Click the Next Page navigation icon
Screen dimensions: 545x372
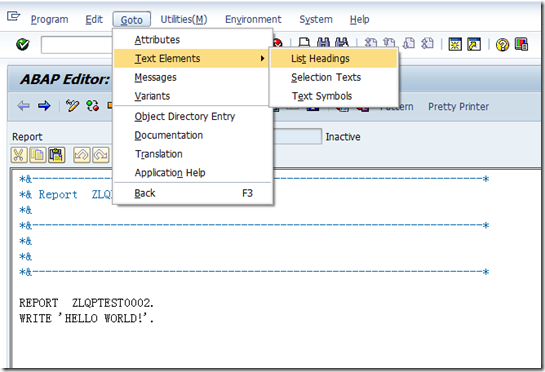[x=409, y=44]
